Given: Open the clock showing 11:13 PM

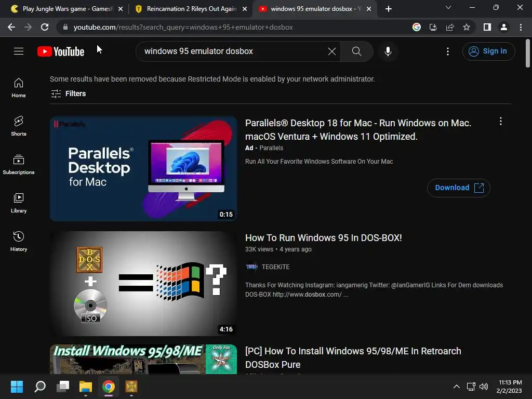Looking at the screenshot, I should (509, 387).
